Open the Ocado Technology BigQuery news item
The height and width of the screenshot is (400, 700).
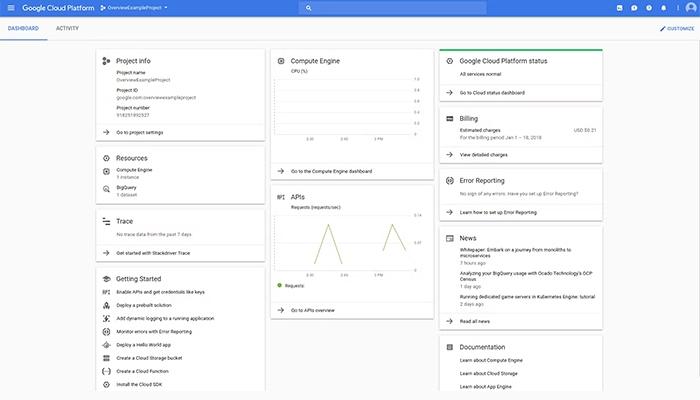click(526, 276)
